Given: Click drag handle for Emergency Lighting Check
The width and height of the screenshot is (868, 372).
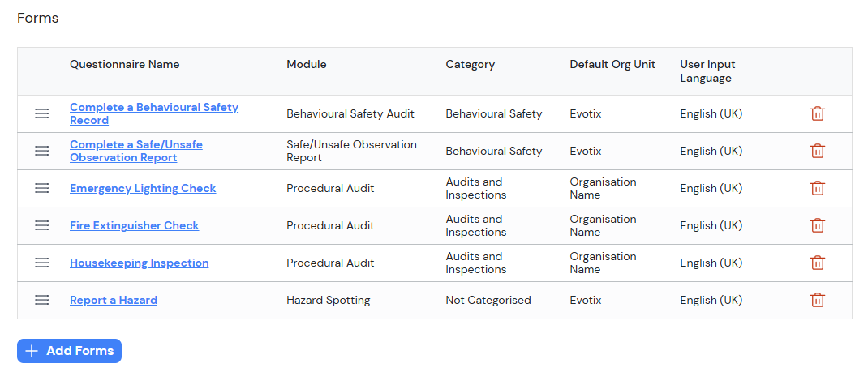Looking at the screenshot, I should (x=42, y=188).
